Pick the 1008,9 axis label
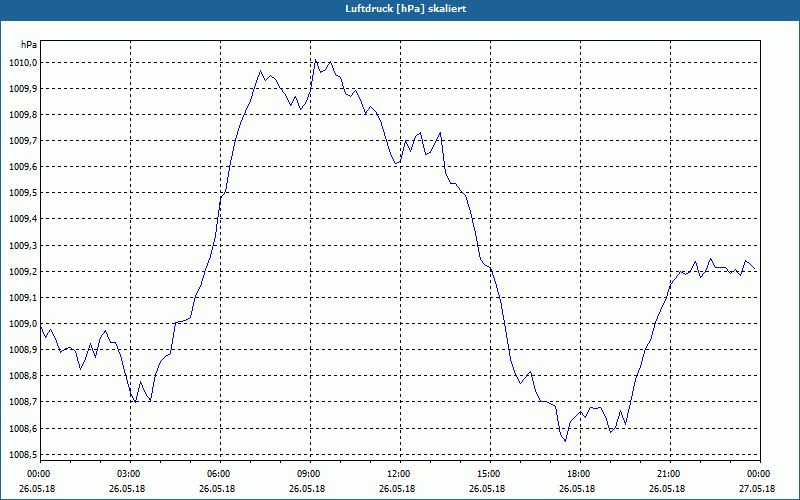This screenshot has width=800, height=500. [x=23, y=349]
